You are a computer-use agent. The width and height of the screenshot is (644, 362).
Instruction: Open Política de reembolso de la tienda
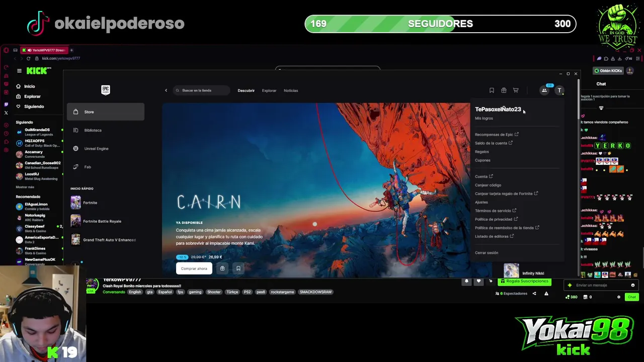tap(507, 228)
